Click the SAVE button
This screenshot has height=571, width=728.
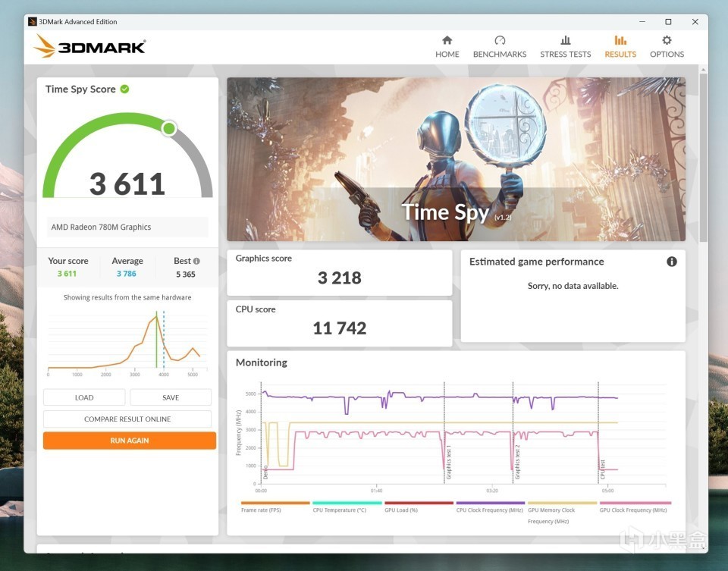[171, 397]
